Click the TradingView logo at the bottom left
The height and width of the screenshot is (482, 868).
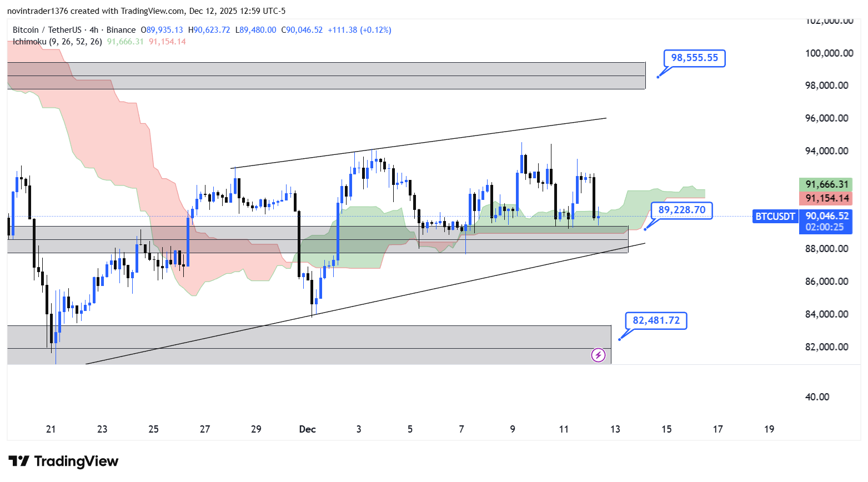click(63, 461)
